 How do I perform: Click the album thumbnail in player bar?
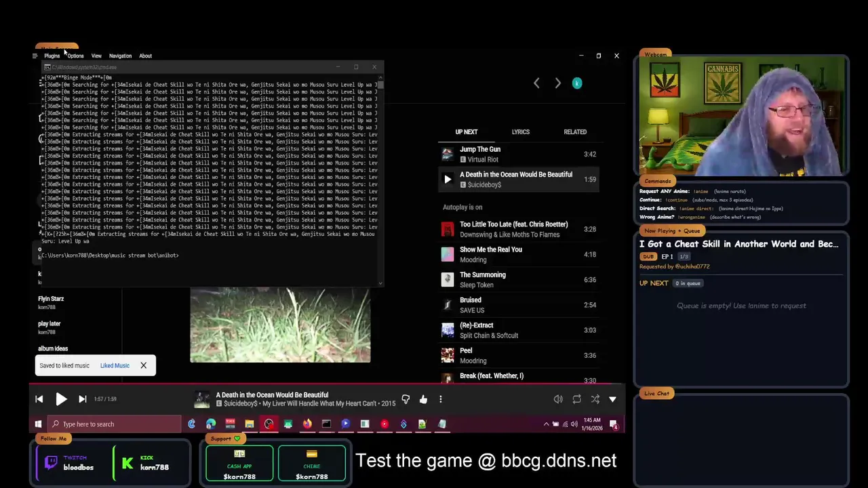202,399
